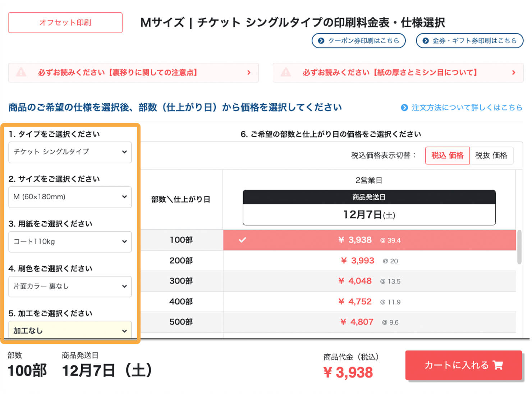
Task: Open the チケット シングルタイプ type dropdown
Action: coord(70,152)
